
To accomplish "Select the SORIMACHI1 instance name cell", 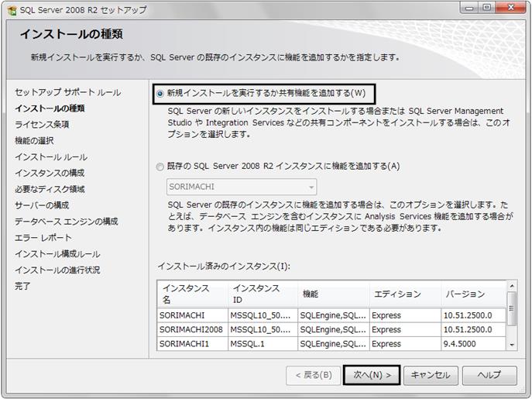I will point(193,344).
